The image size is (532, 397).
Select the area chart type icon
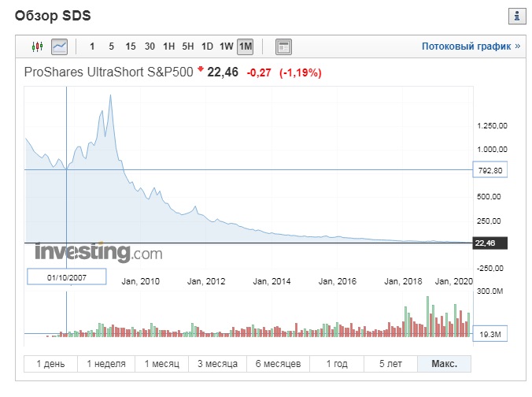[x=60, y=46]
